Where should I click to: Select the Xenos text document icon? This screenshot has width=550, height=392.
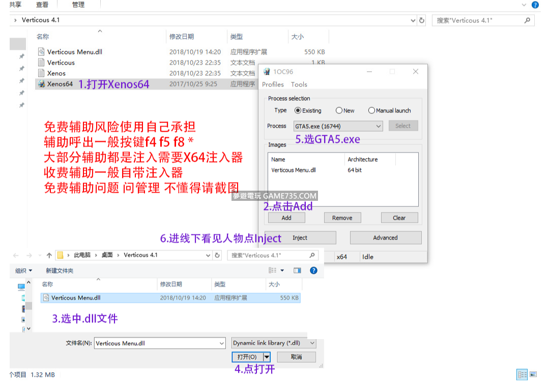(x=41, y=73)
